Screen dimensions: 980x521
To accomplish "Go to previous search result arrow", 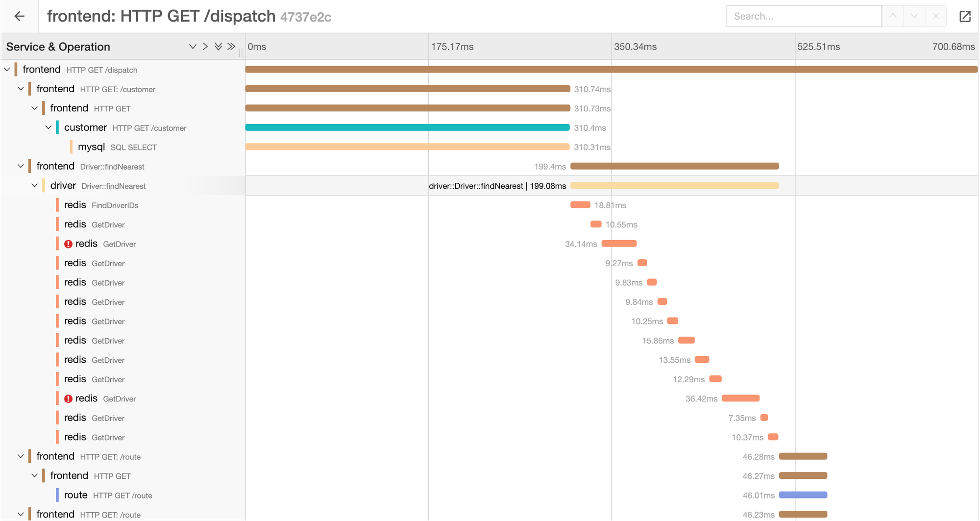I will (893, 16).
